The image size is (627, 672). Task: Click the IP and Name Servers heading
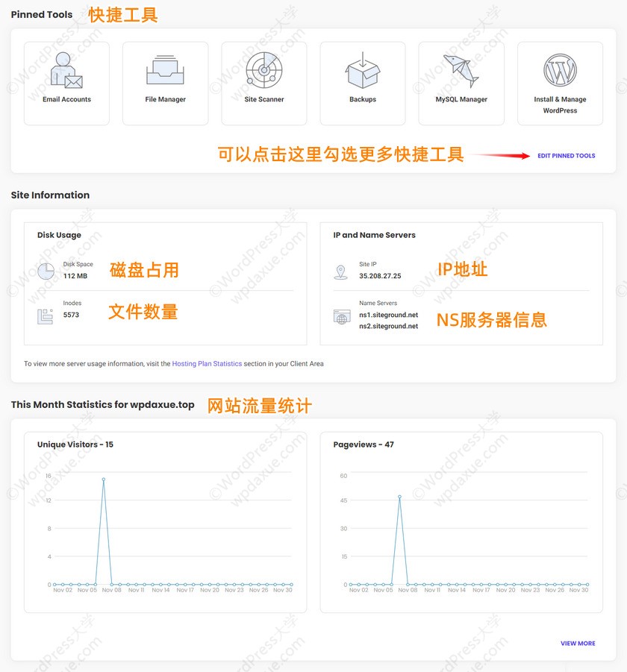point(375,235)
